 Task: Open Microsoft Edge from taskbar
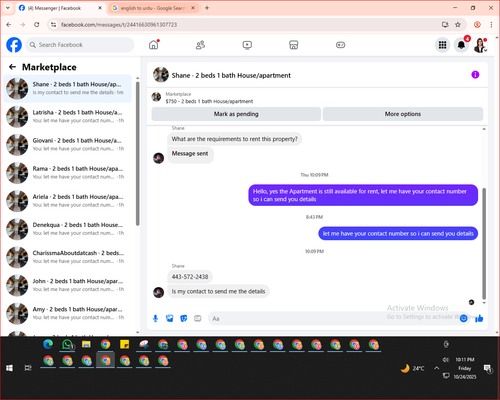coord(48,344)
